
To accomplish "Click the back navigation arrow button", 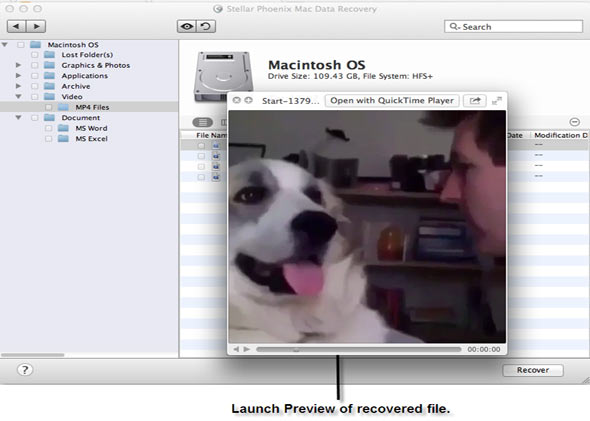I will (x=17, y=26).
